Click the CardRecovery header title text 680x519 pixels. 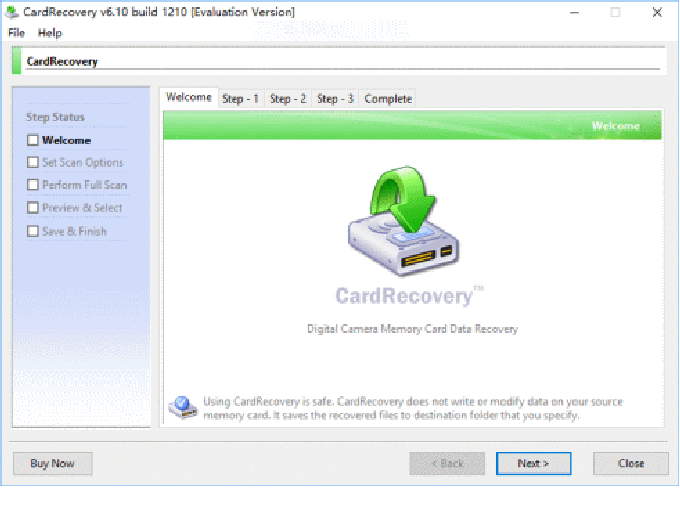coord(62,62)
